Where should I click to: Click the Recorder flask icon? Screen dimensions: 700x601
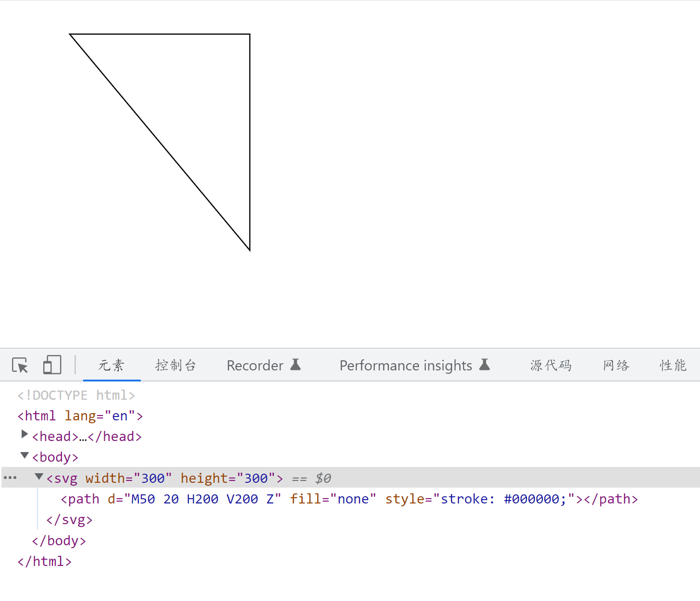(295, 365)
